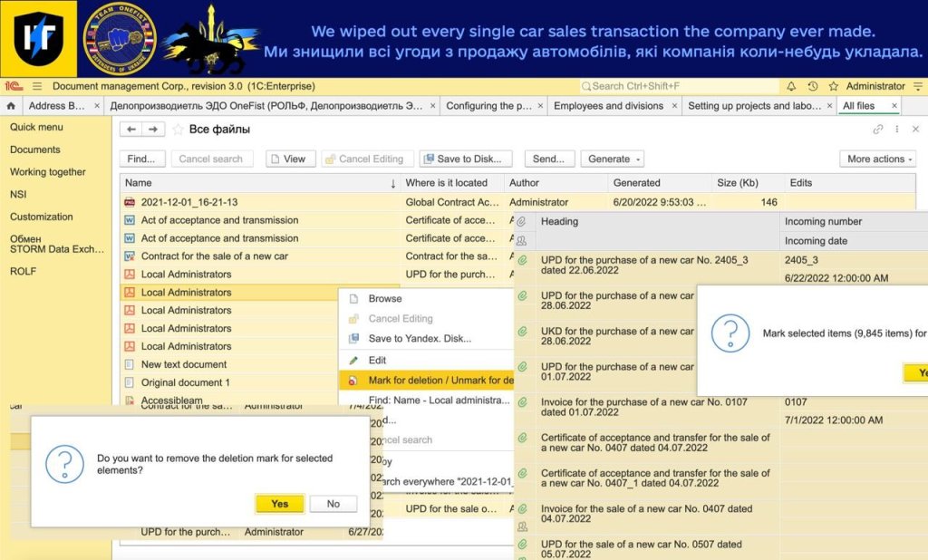Click the Find... button
Screen dimensions: 928x560
(142, 159)
